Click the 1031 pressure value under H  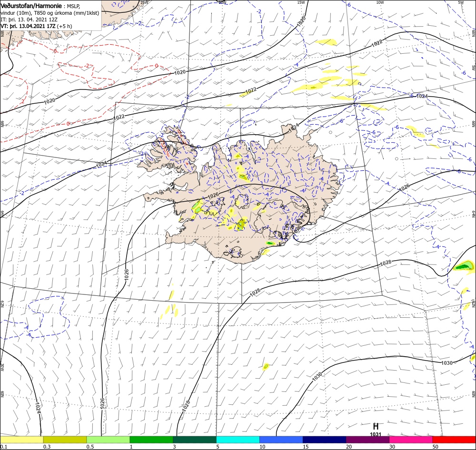pyautogui.click(x=376, y=434)
